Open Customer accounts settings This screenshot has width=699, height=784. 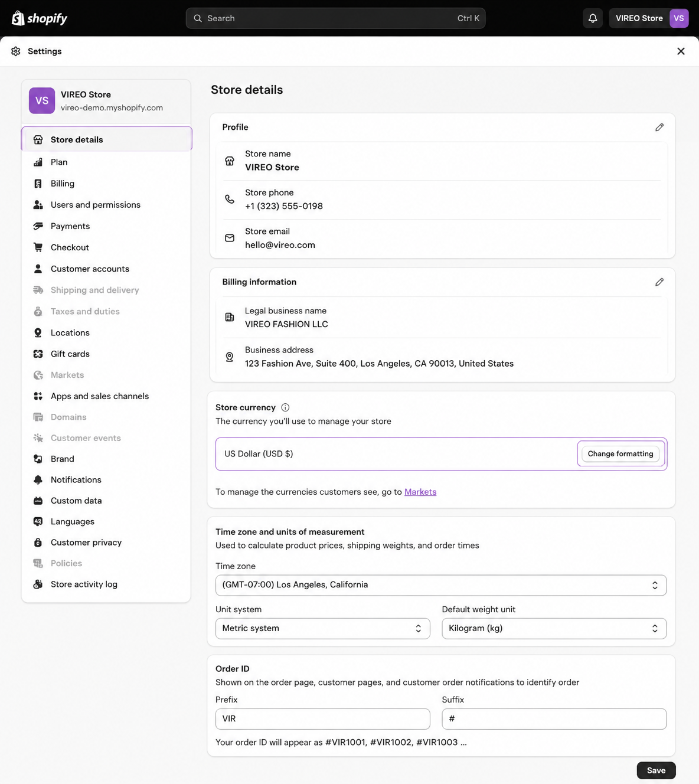click(x=90, y=269)
